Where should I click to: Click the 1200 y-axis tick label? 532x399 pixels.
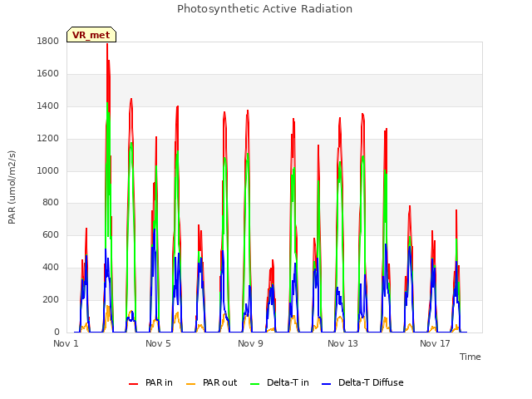pyautogui.click(x=48, y=139)
